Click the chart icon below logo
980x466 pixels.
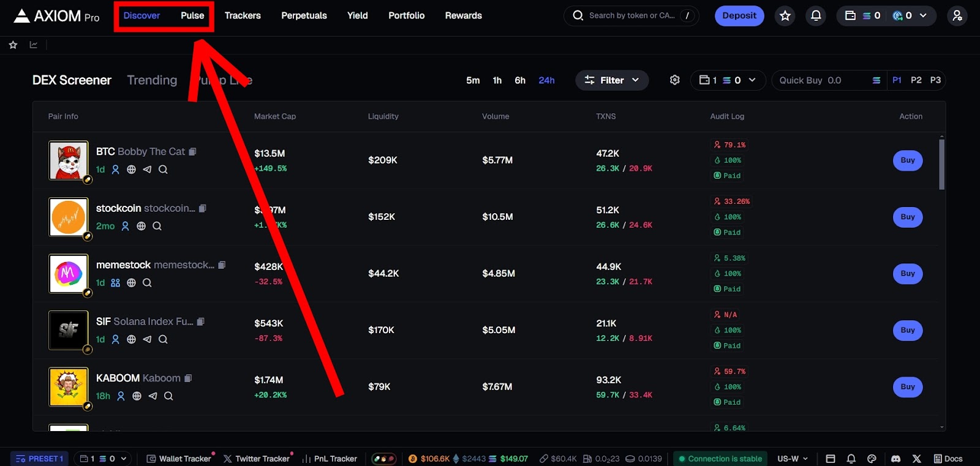[34, 45]
